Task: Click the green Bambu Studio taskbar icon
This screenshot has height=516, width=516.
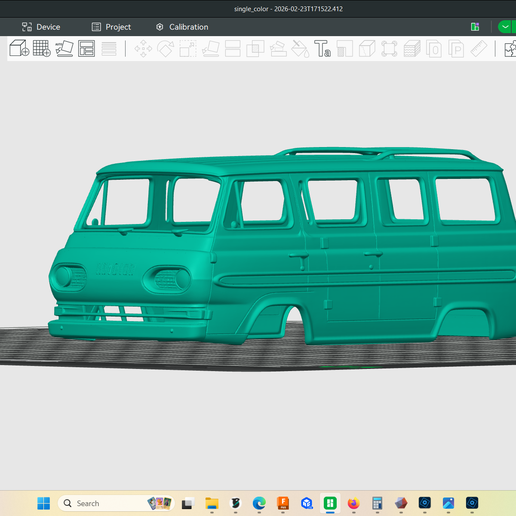Action: pyautogui.click(x=330, y=503)
